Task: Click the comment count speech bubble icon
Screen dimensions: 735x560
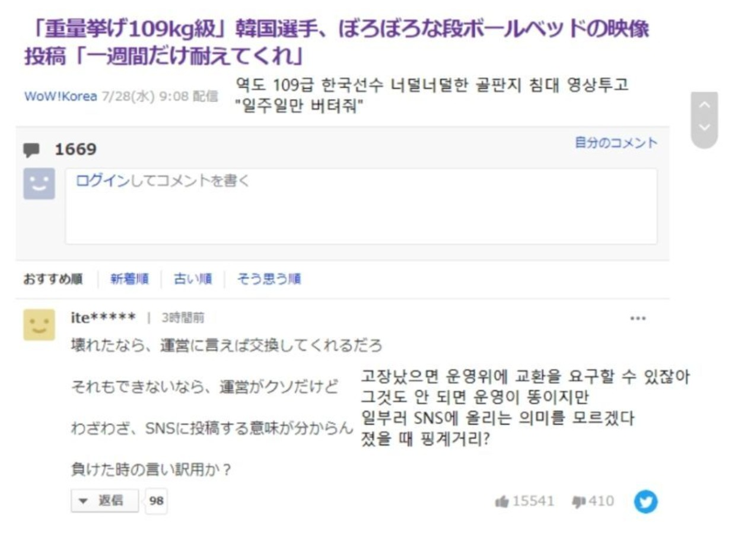Action: [31, 150]
